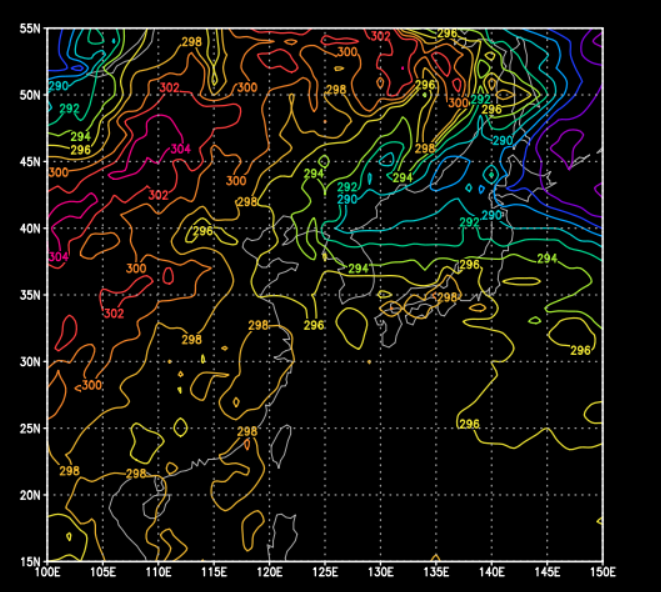The height and width of the screenshot is (592, 661).
Task: Select the 145E longitude tick label
Action: click(546, 573)
